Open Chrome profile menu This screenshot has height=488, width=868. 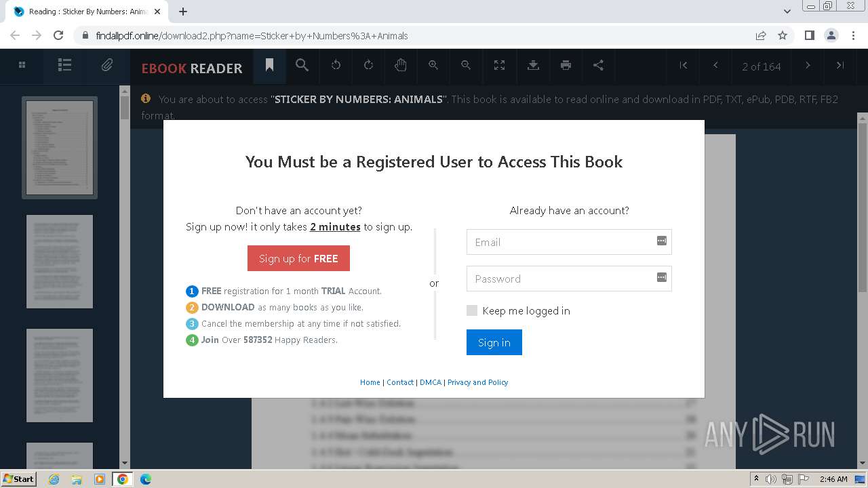click(831, 35)
